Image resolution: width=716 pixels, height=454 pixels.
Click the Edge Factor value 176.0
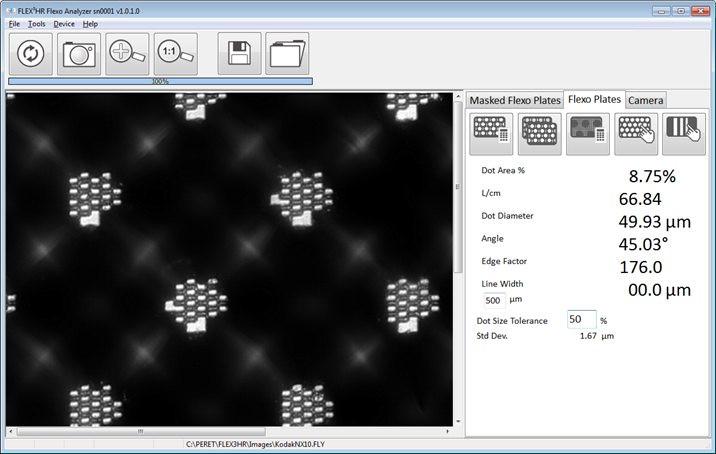[x=641, y=267]
